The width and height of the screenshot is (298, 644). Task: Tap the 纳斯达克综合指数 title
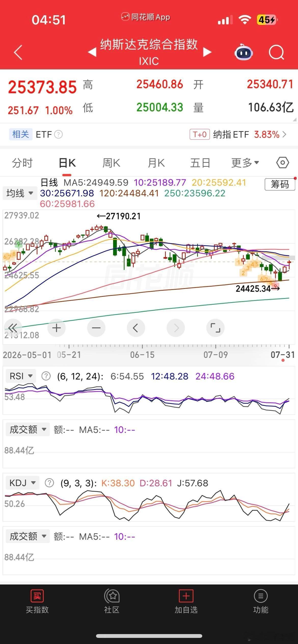click(149, 45)
